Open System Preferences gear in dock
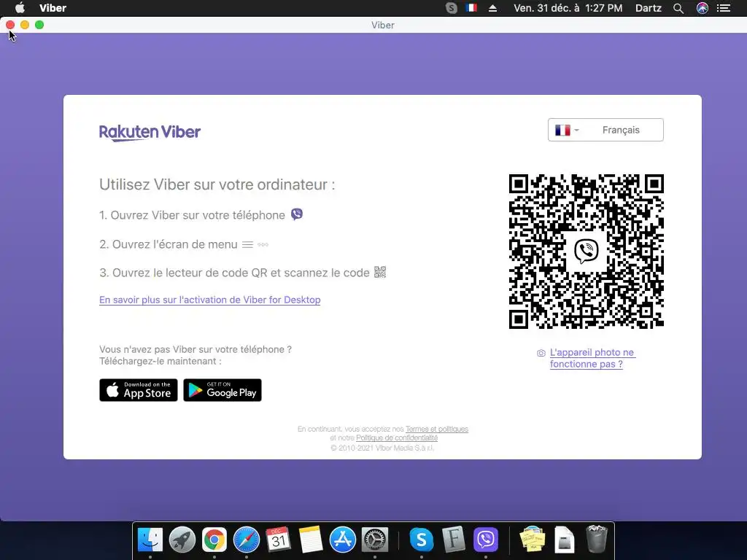This screenshot has width=747, height=560. (x=375, y=540)
